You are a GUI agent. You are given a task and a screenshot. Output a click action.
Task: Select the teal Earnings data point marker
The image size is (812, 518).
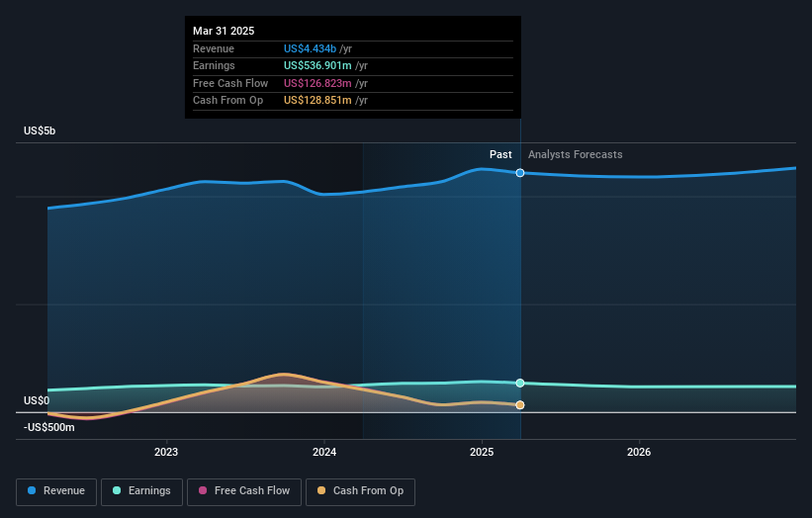tap(520, 383)
